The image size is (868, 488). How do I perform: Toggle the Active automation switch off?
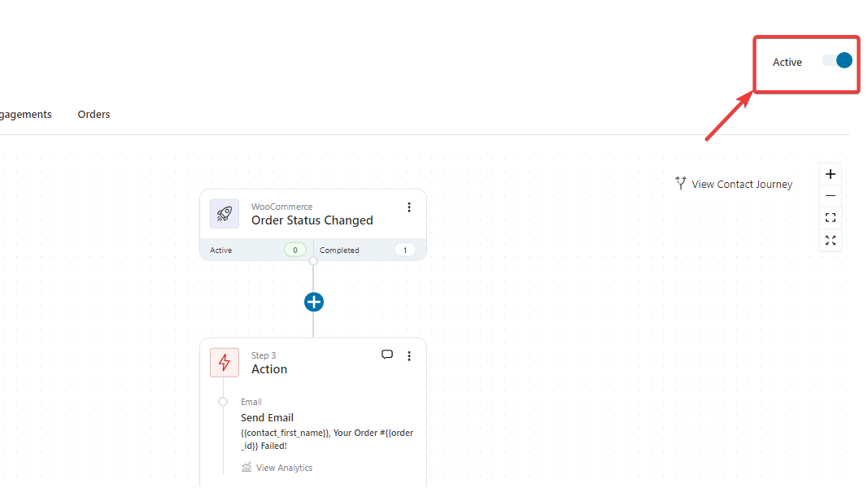pos(837,61)
